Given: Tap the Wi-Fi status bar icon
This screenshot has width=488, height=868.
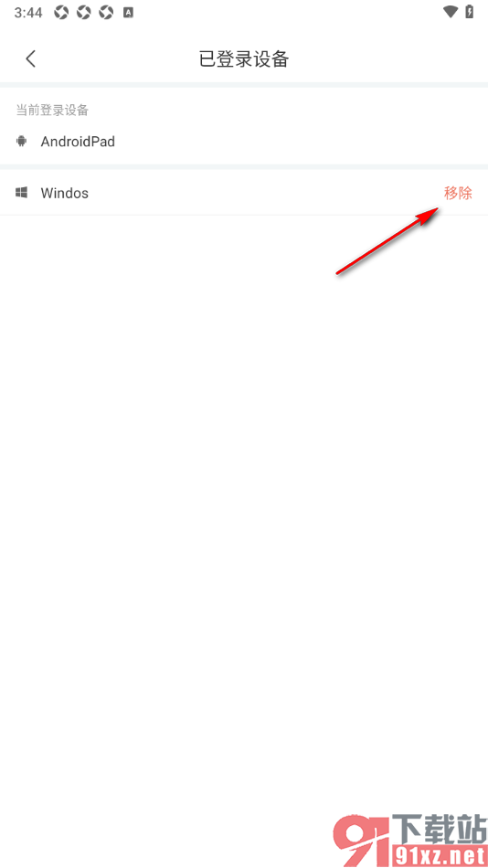Looking at the screenshot, I should tap(451, 12).
